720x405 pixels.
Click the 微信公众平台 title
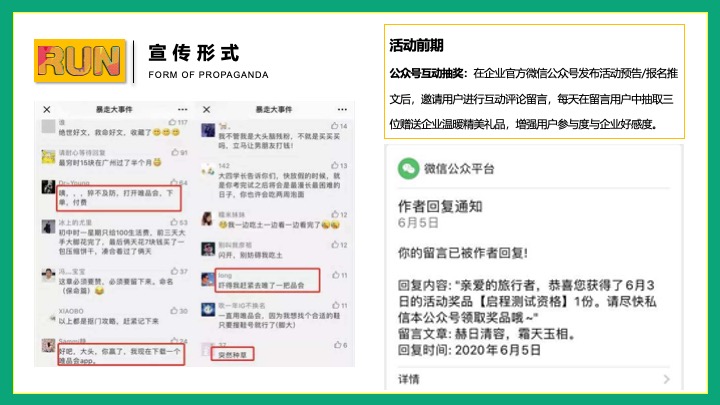459,169
